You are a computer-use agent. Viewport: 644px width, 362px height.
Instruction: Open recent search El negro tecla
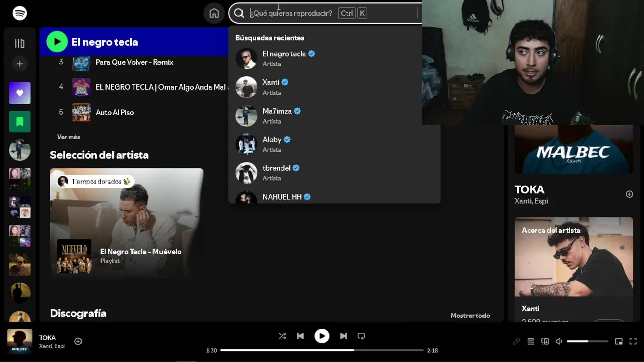pyautogui.click(x=334, y=58)
